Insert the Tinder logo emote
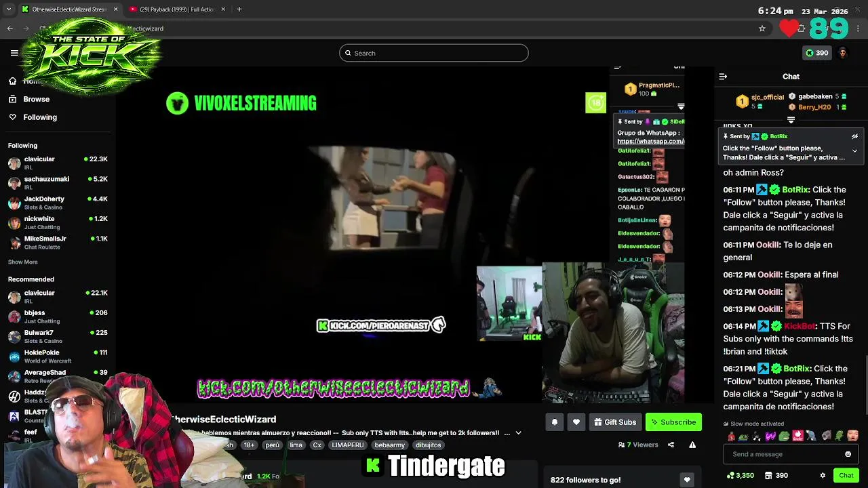 coord(798,436)
